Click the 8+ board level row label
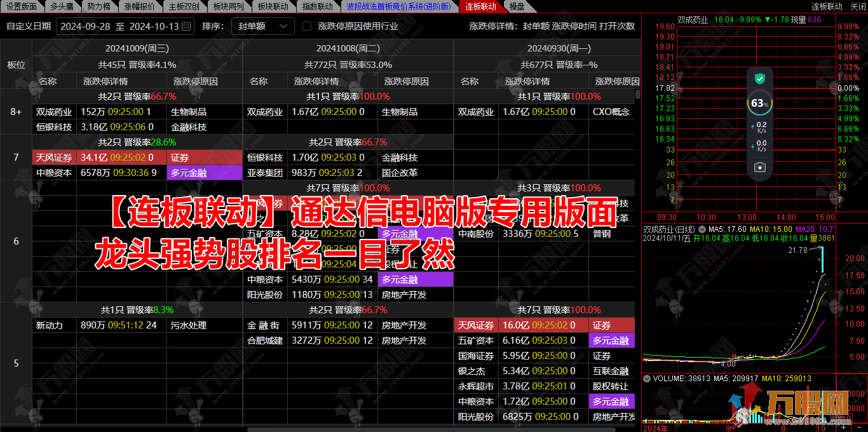The image size is (868, 432). click(16, 112)
